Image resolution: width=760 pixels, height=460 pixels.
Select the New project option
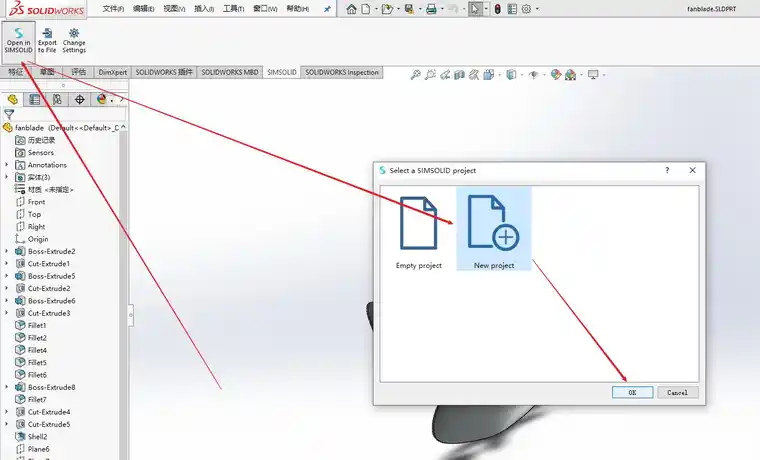point(494,229)
